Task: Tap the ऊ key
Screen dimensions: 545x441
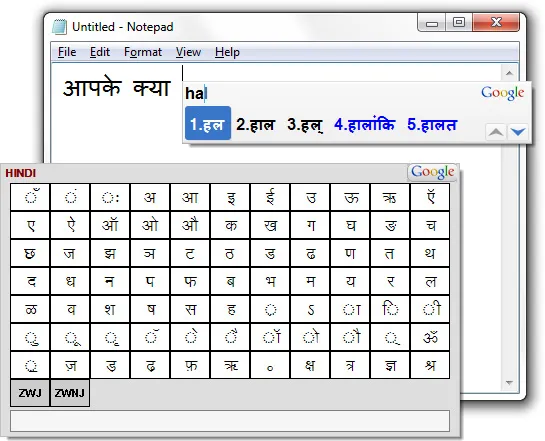Action: (x=350, y=197)
